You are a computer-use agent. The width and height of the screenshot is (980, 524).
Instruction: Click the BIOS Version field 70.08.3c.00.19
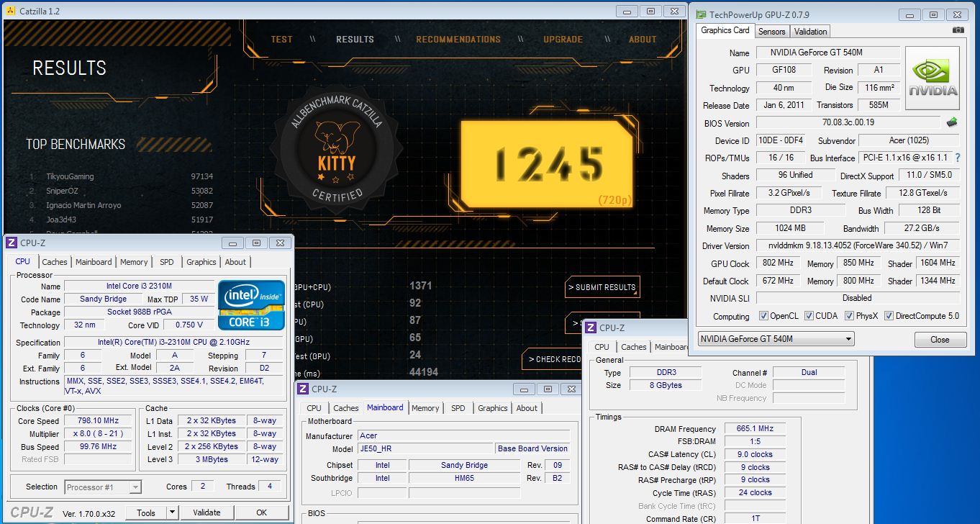(x=848, y=123)
